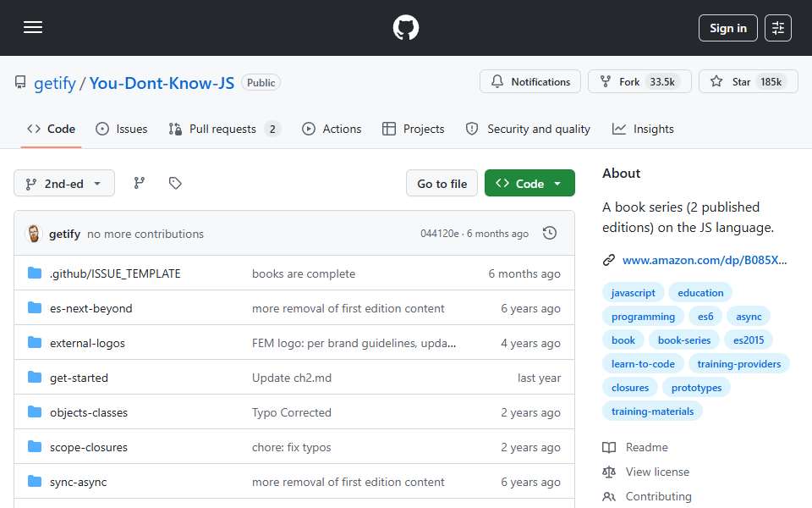
Task: Click the repository icon beside getify
Action: point(20,82)
